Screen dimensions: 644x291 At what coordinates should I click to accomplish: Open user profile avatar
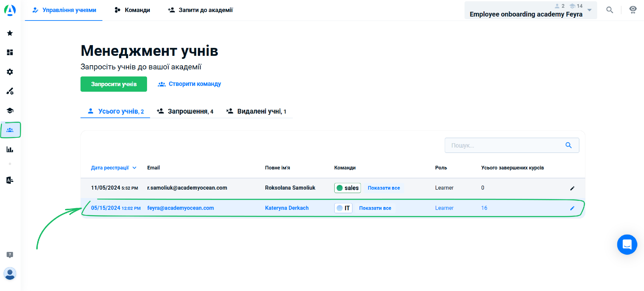[10, 273]
